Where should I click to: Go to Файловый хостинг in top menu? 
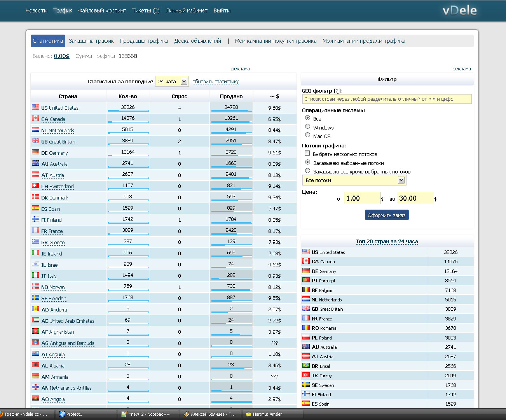[x=102, y=10]
